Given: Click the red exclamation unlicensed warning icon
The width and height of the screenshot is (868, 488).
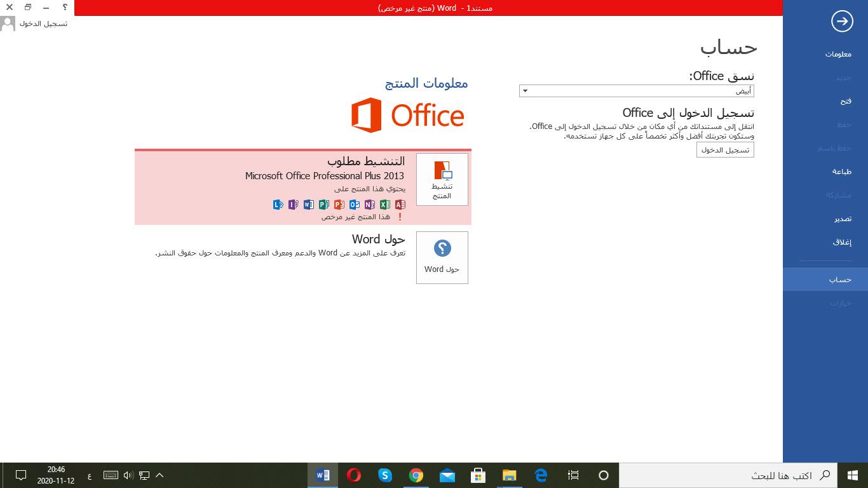Looking at the screenshot, I should (x=400, y=217).
